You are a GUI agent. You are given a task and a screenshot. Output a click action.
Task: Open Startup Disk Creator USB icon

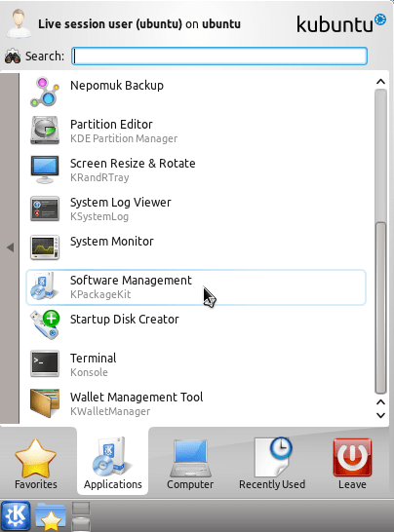click(x=45, y=324)
